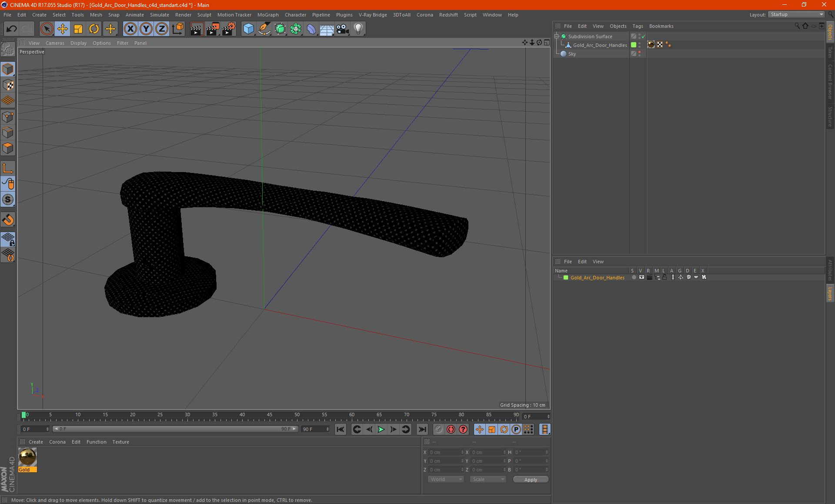The height and width of the screenshot is (504, 835).
Task: Toggle Snap enable icon
Action: click(8, 199)
